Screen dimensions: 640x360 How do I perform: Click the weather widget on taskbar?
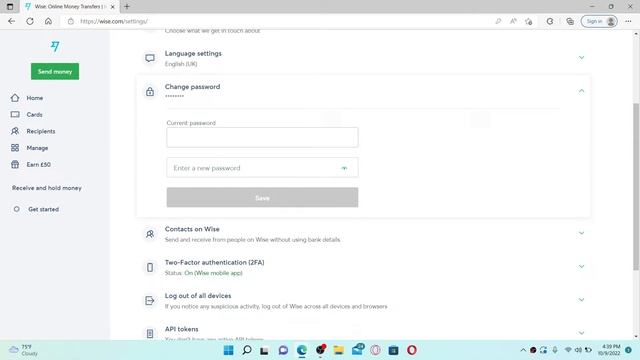click(x=24, y=350)
